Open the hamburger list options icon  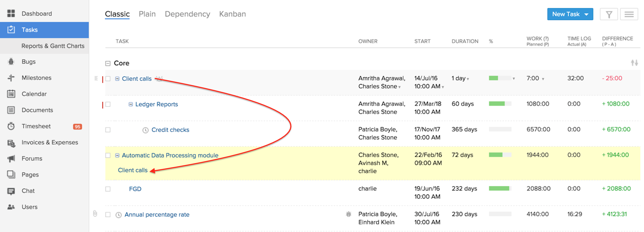[629, 14]
